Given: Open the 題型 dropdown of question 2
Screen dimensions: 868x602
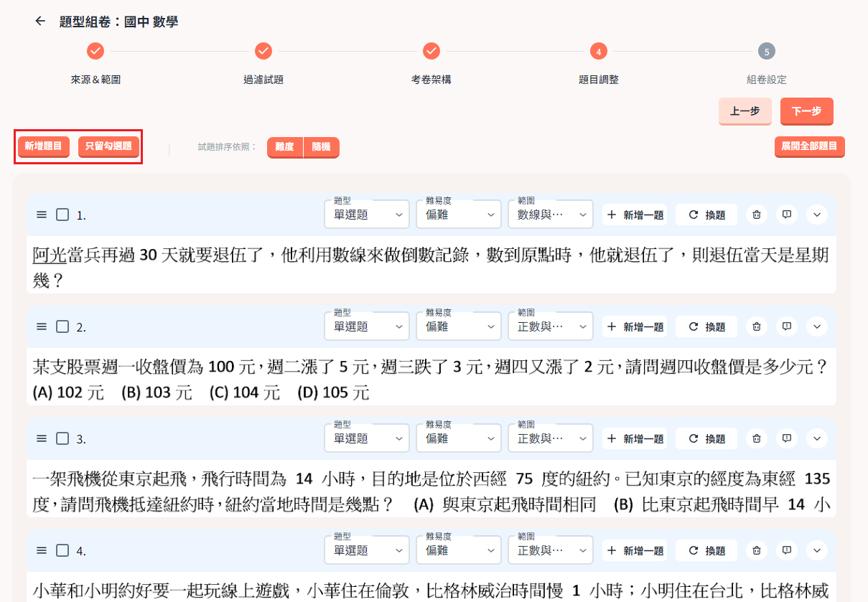Looking at the screenshot, I should (367, 326).
